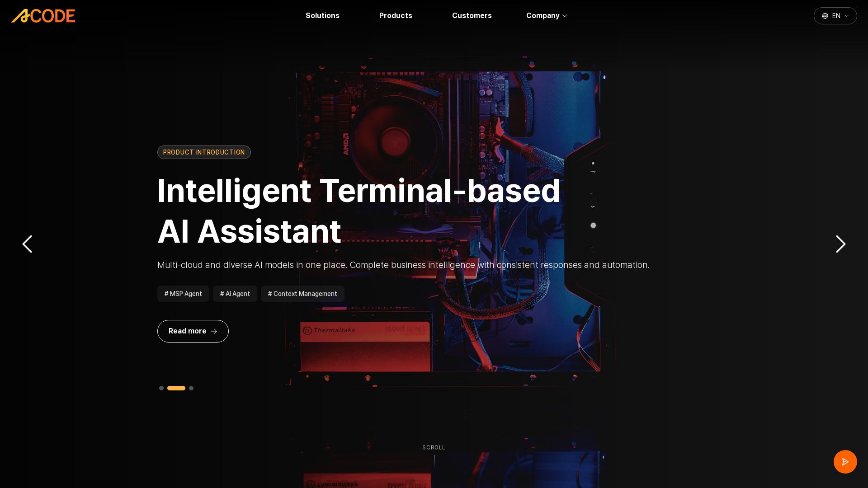Jump to the first carousel slide dot
Image resolution: width=868 pixels, height=488 pixels.
161,388
